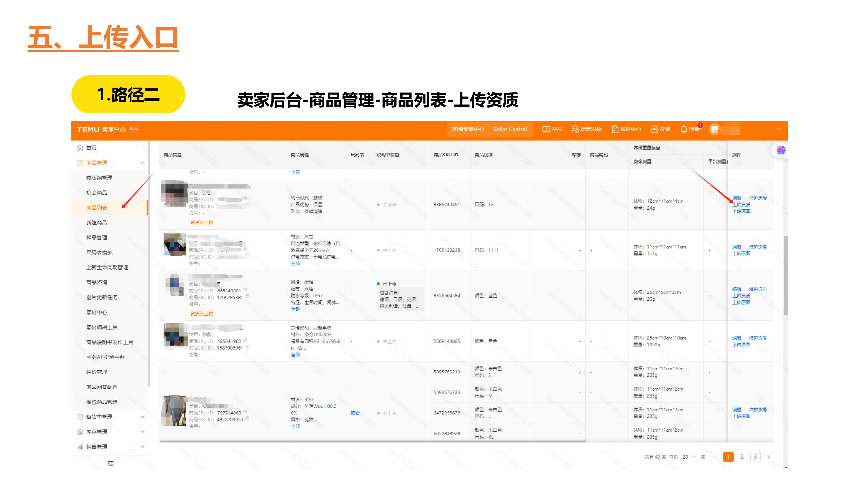
Task: Switch to Seller Central in top navigation
Action: [511, 129]
